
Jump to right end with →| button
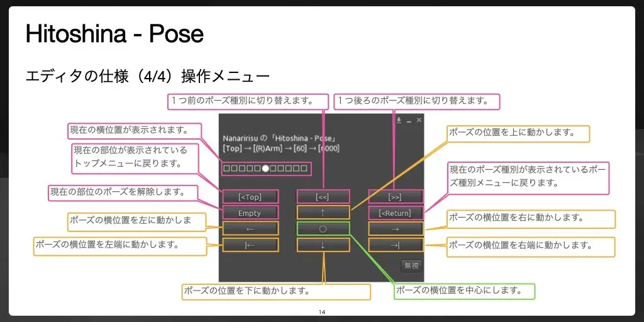coord(396,245)
